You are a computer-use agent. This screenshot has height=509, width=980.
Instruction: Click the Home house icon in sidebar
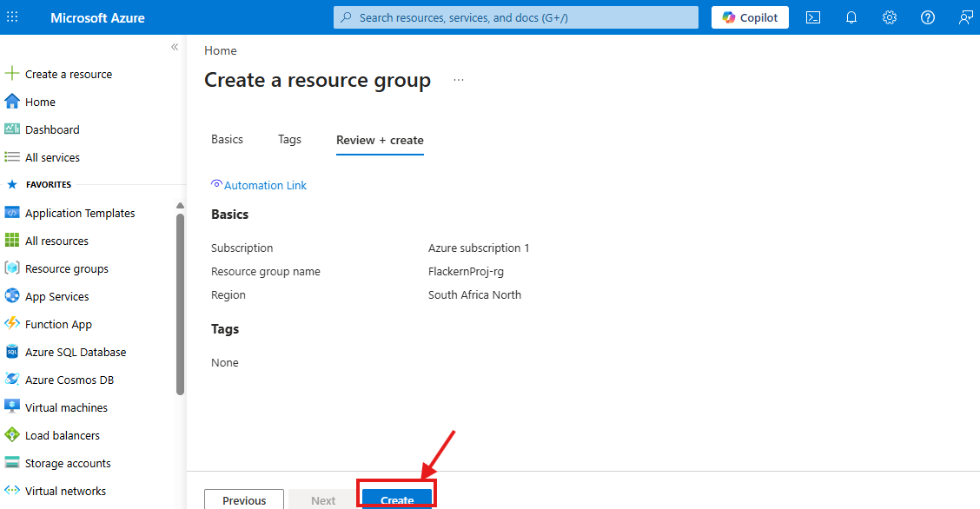[12, 101]
